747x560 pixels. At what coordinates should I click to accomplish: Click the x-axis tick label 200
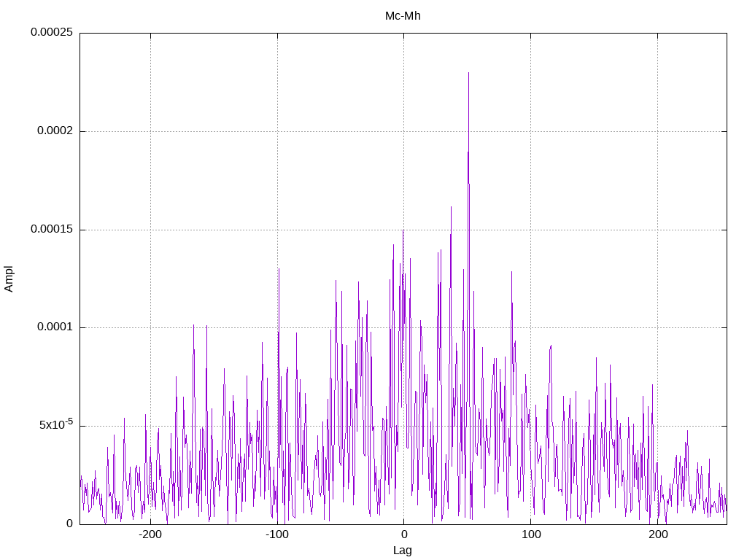(x=658, y=534)
